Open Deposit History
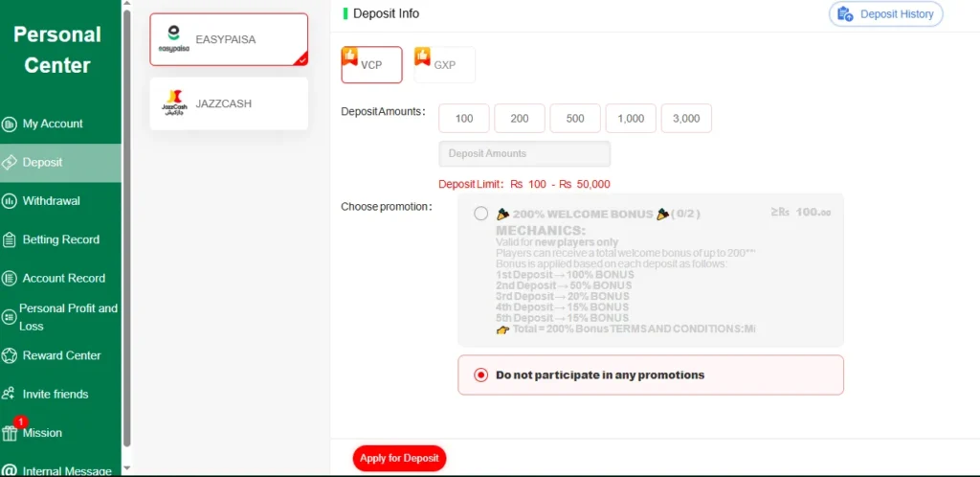Image resolution: width=980 pixels, height=477 pixels. [x=885, y=13]
